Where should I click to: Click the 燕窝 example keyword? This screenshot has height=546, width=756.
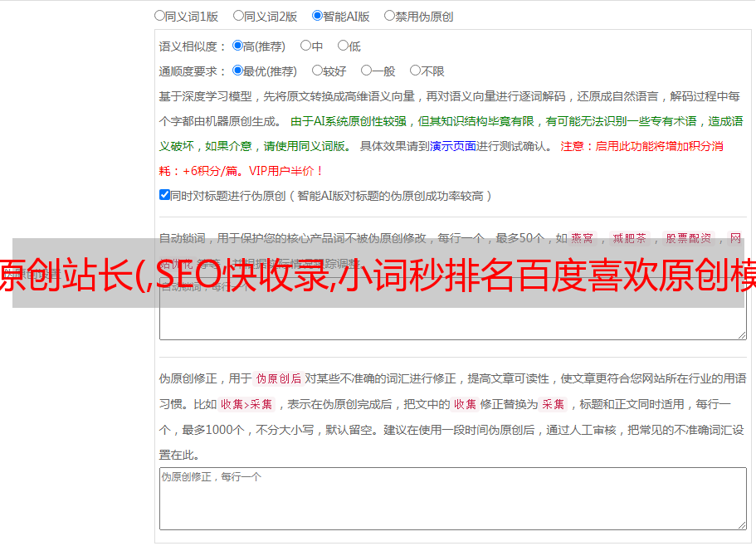pos(582,238)
